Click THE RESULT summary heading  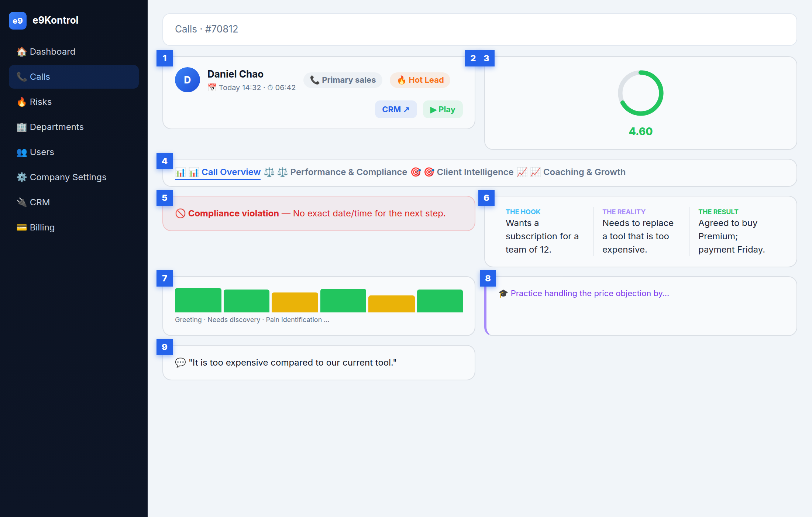click(718, 212)
